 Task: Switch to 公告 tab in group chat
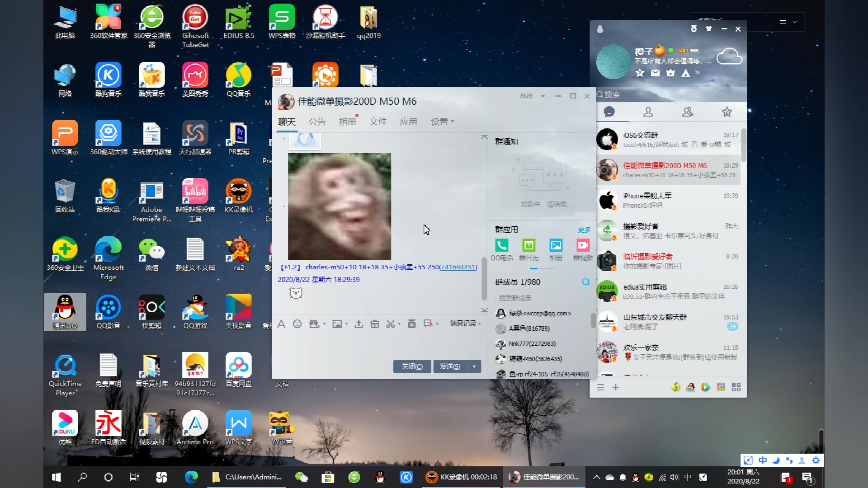(x=317, y=122)
